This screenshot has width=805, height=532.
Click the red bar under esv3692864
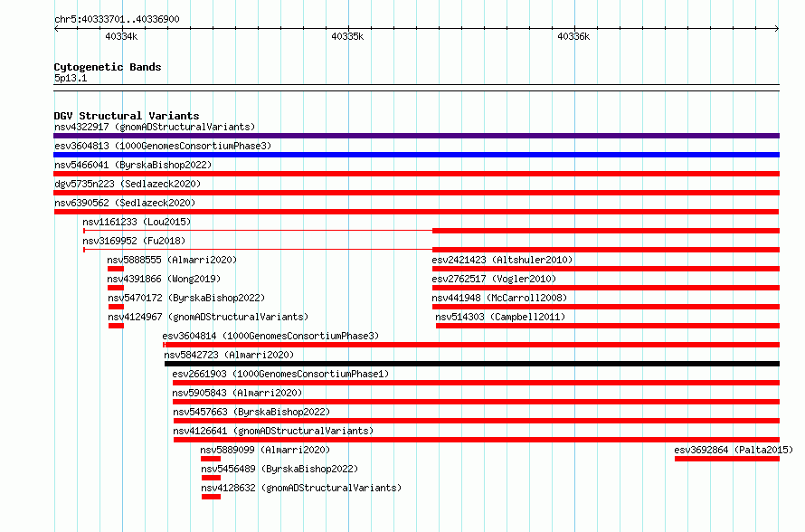point(727,459)
